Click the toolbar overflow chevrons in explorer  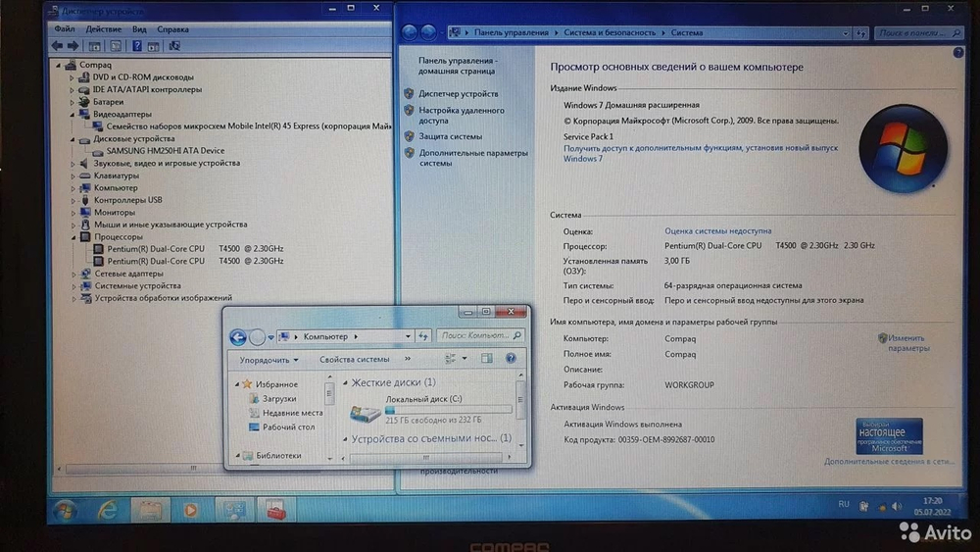coord(408,359)
